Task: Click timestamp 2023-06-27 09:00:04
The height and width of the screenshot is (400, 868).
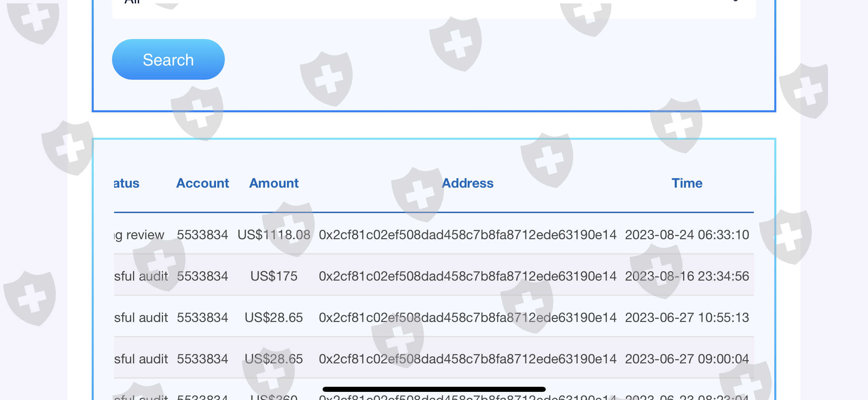Action: click(687, 359)
